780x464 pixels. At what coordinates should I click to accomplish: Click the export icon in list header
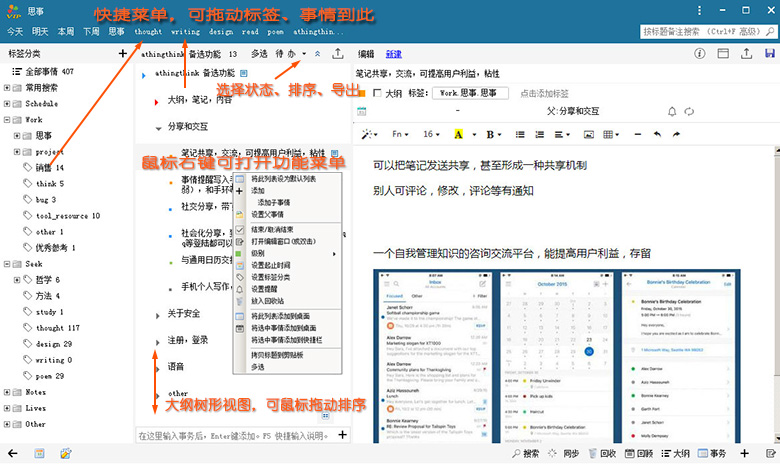[x=338, y=53]
